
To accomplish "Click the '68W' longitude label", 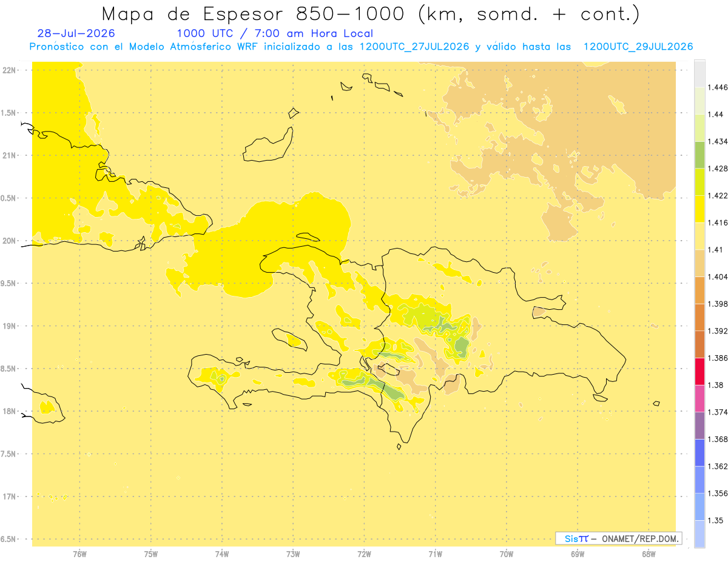I will (649, 554).
